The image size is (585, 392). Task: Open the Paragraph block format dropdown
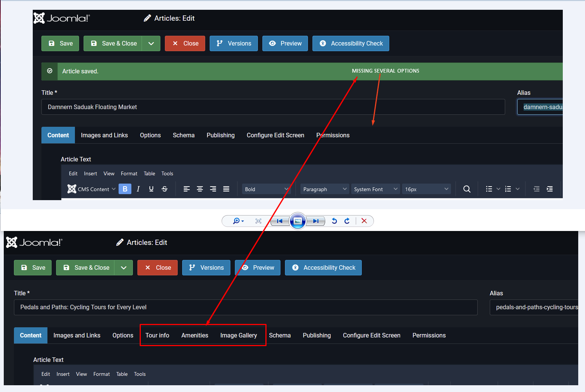[325, 189]
